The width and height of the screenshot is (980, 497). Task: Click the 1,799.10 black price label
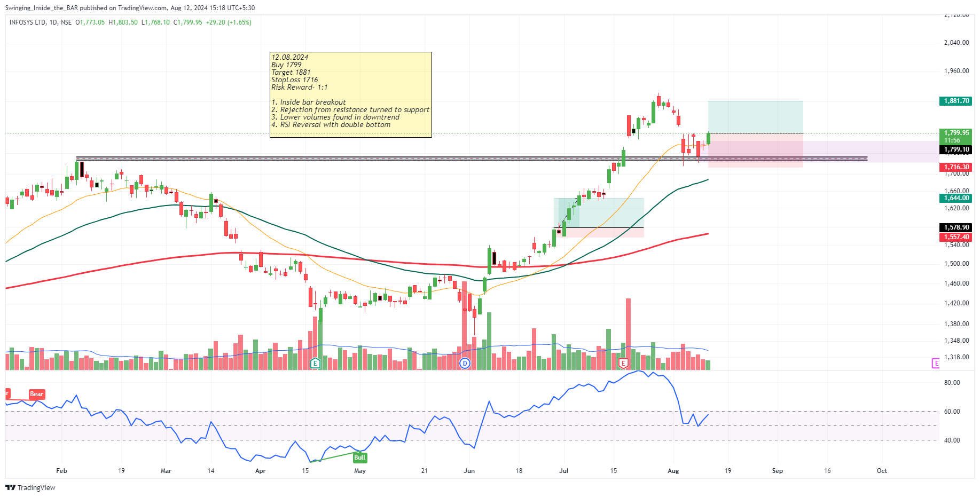click(956, 150)
